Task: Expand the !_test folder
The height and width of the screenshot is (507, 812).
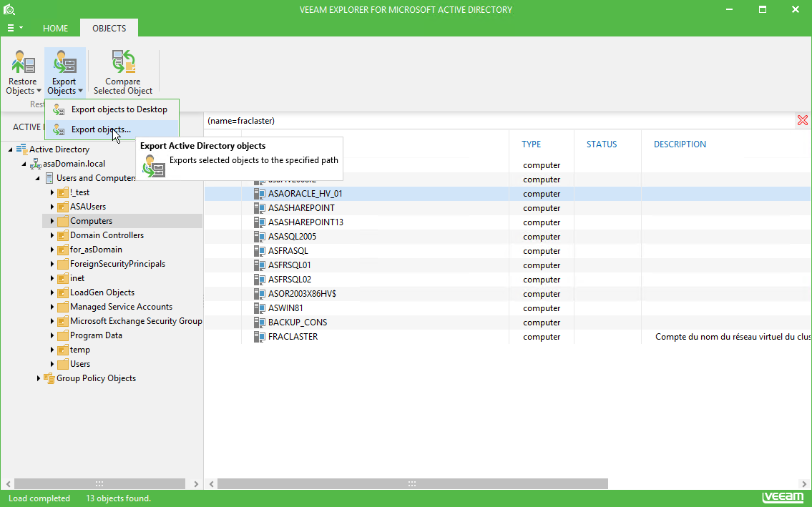Action: (52, 192)
